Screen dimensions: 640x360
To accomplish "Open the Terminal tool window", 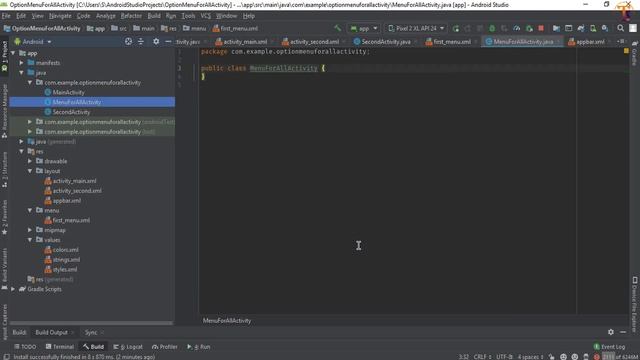I will coord(60,347).
